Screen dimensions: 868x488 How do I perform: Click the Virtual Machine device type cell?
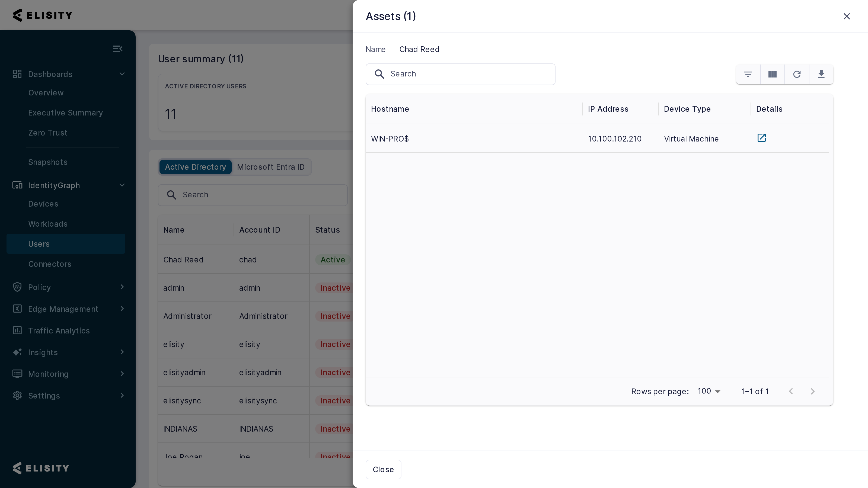pos(691,139)
